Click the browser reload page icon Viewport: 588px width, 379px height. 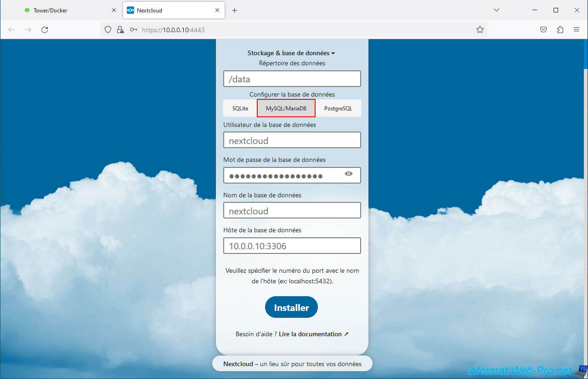pos(45,30)
